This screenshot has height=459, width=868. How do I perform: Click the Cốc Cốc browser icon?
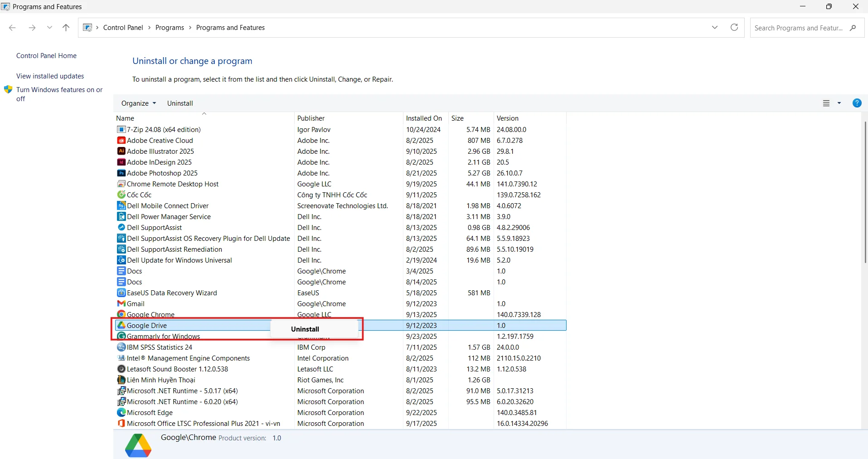[121, 195]
